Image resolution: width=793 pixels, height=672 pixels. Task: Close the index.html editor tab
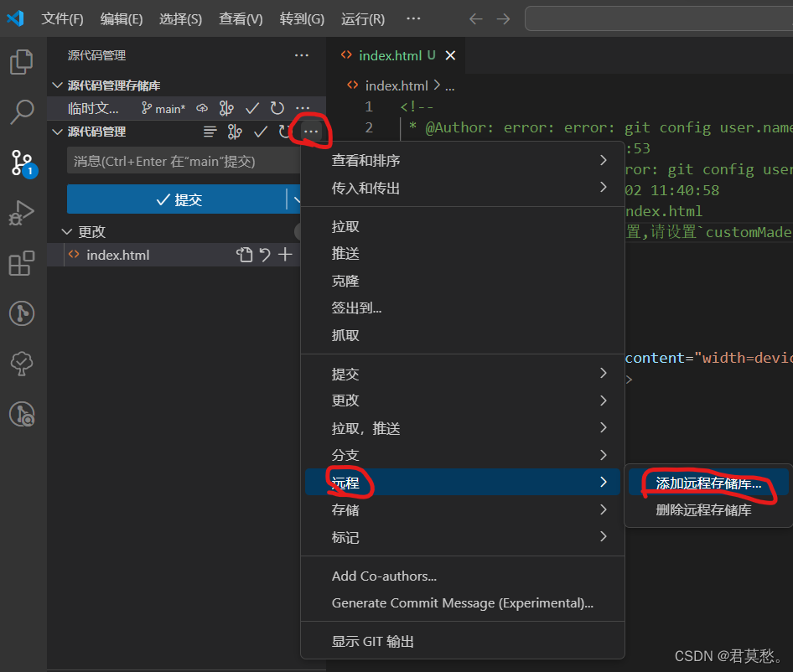450,55
